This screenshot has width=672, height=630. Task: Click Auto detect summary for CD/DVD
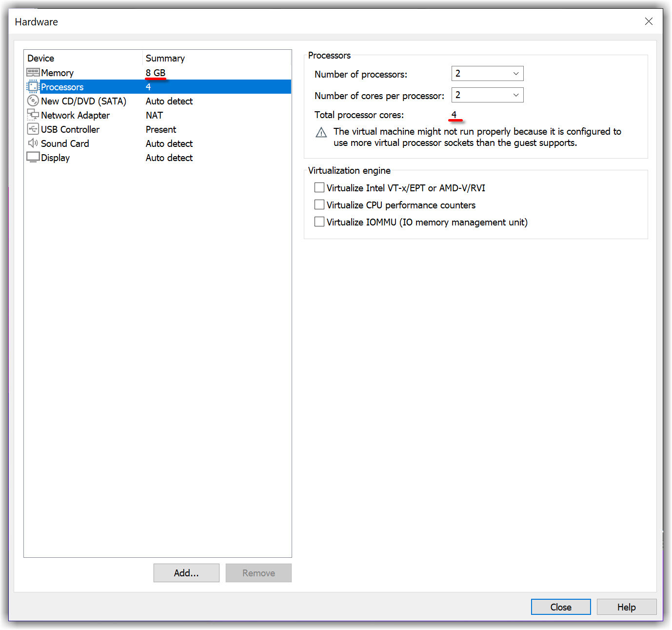(169, 102)
